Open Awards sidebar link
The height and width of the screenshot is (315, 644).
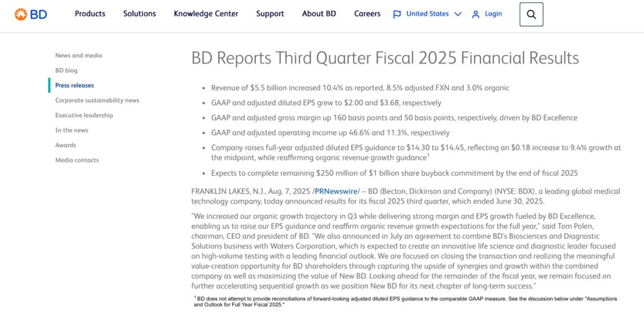[x=66, y=145]
